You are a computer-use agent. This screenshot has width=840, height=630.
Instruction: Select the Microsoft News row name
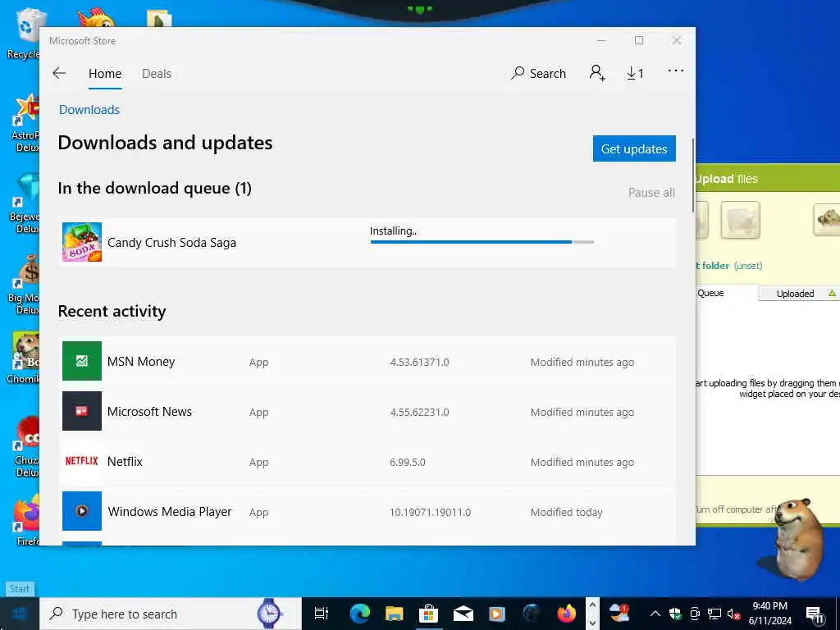pyautogui.click(x=149, y=412)
